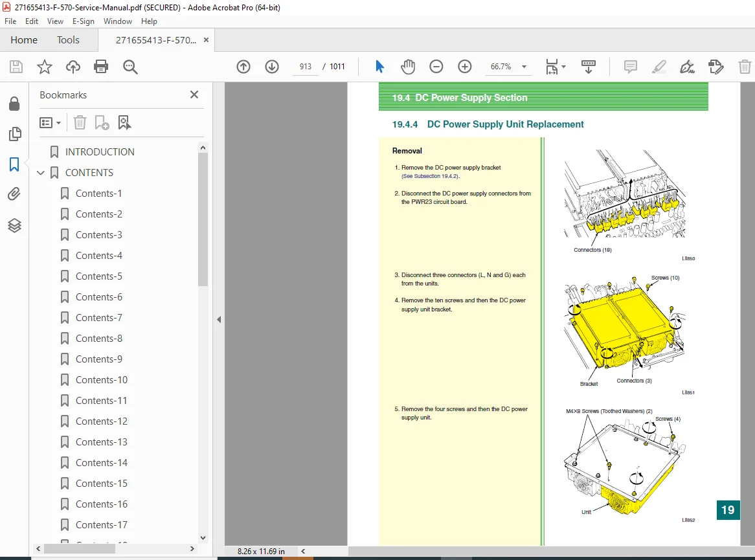Click the 'See Subsection 19.4.2' link
Viewport: 755px width, 560px height.
coord(431,176)
